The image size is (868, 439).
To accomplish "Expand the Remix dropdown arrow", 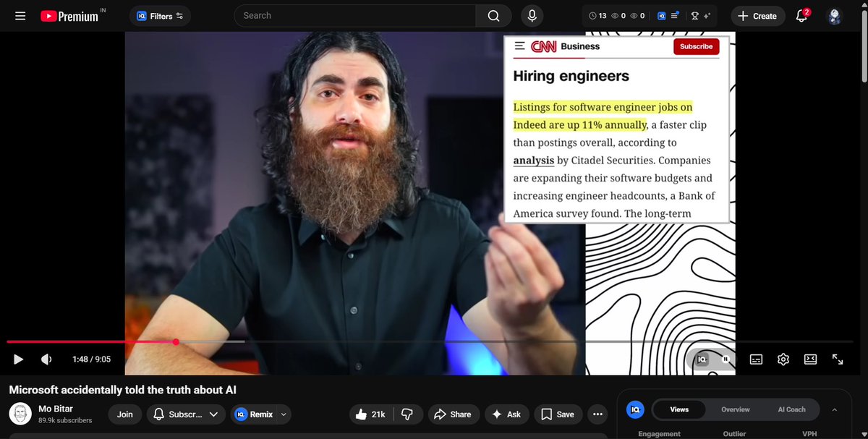I will [x=284, y=414].
